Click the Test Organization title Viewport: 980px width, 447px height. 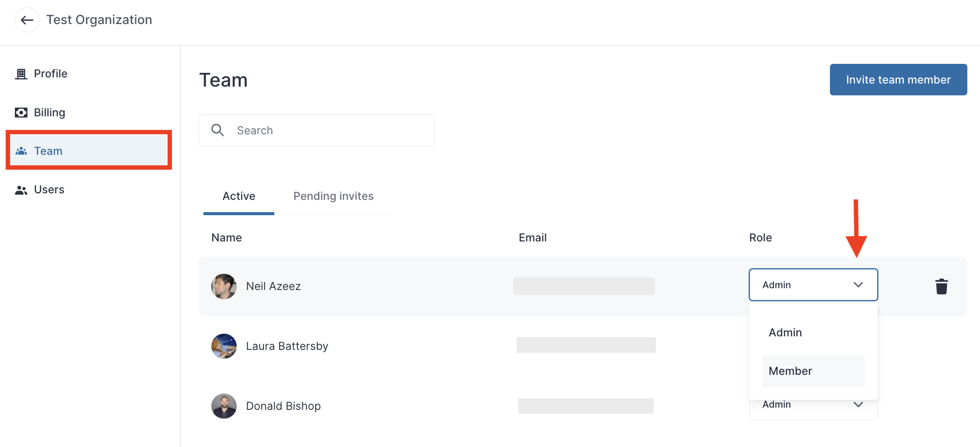tap(99, 20)
